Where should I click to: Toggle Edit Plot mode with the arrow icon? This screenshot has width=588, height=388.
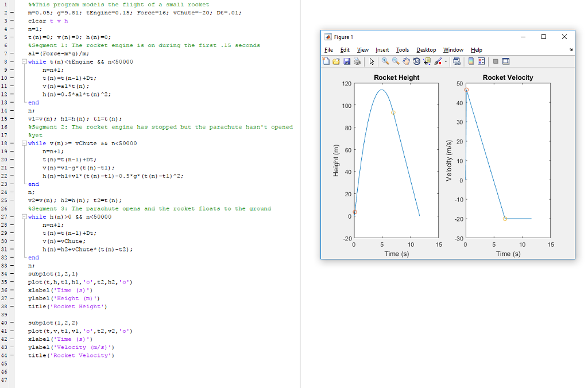[x=372, y=61]
